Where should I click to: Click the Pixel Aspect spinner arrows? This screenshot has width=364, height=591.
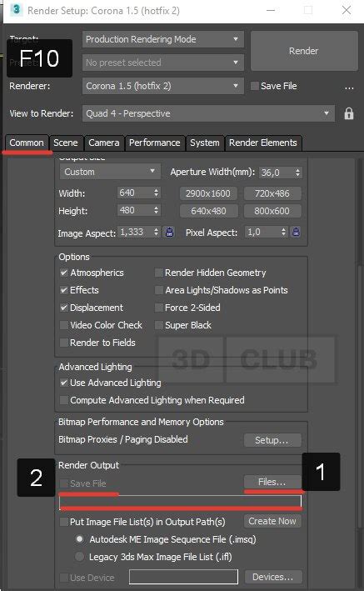click(x=283, y=232)
